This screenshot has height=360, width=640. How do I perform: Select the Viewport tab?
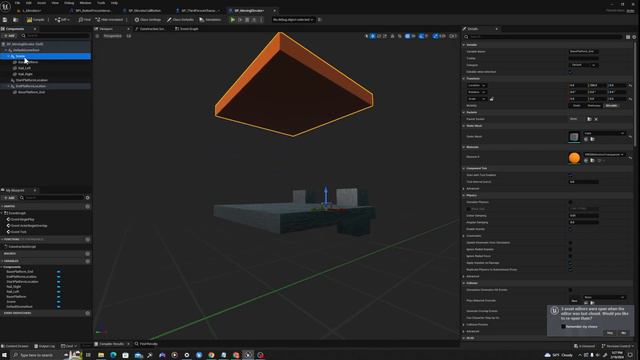pyautogui.click(x=106, y=29)
